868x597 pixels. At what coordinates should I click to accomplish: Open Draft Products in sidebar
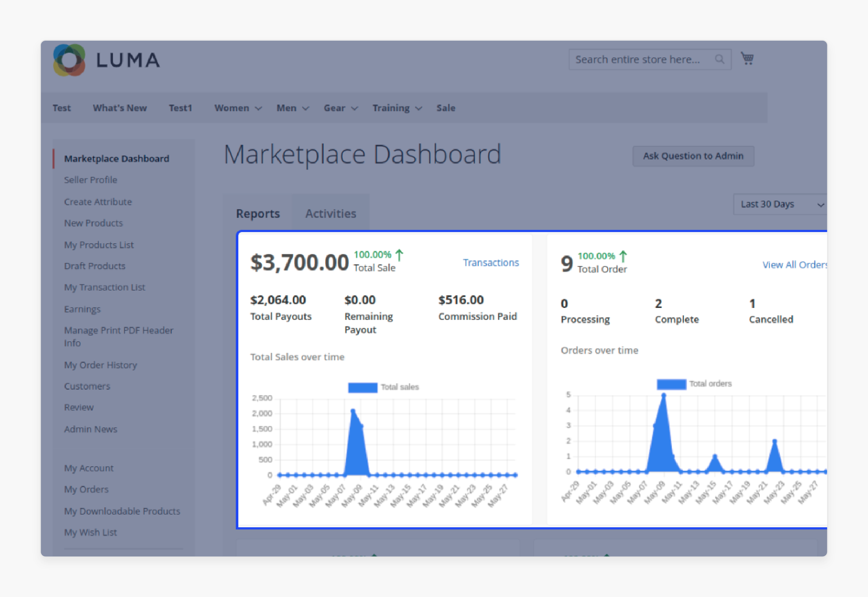click(x=95, y=266)
